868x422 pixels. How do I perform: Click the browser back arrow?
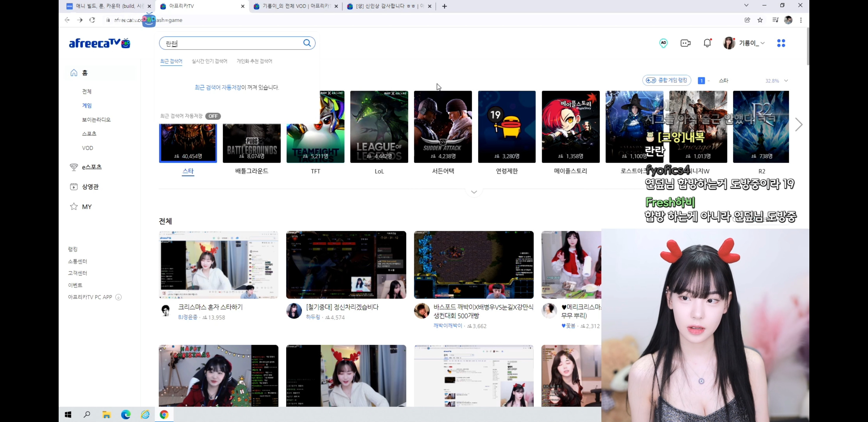tap(67, 20)
